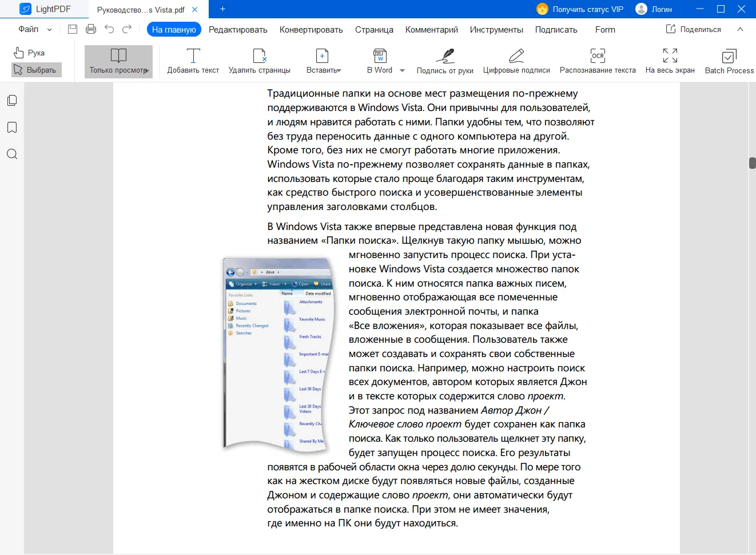The height and width of the screenshot is (555, 756).
Task: Click the vertical scrollbar thumb
Action: 752,163
